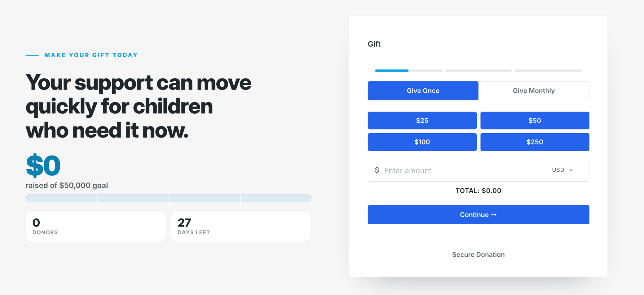The image size is (644, 295).
Task: Pick the $250 gift amount
Action: pyautogui.click(x=535, y=142)
